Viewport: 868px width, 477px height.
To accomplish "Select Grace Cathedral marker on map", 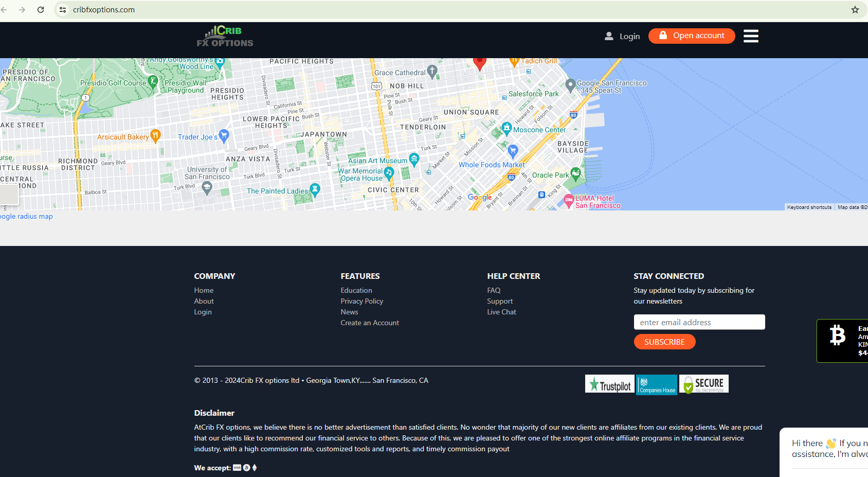I will pyautogui.click(x=432, y=71).
